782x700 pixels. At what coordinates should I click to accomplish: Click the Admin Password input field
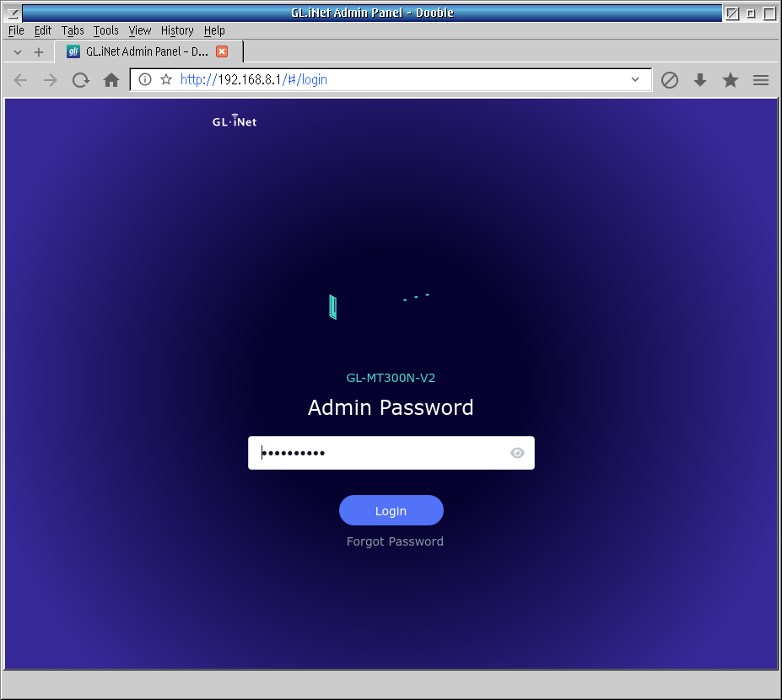point(391,453)
